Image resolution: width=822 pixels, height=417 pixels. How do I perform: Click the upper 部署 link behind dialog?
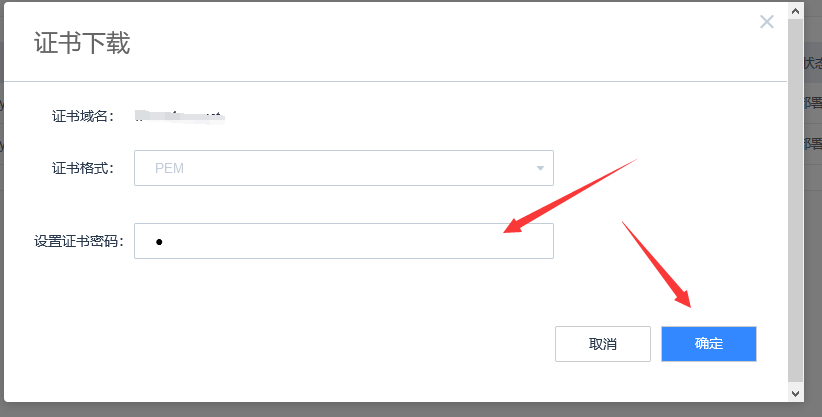pyautogui.click(x=813, y=103)
